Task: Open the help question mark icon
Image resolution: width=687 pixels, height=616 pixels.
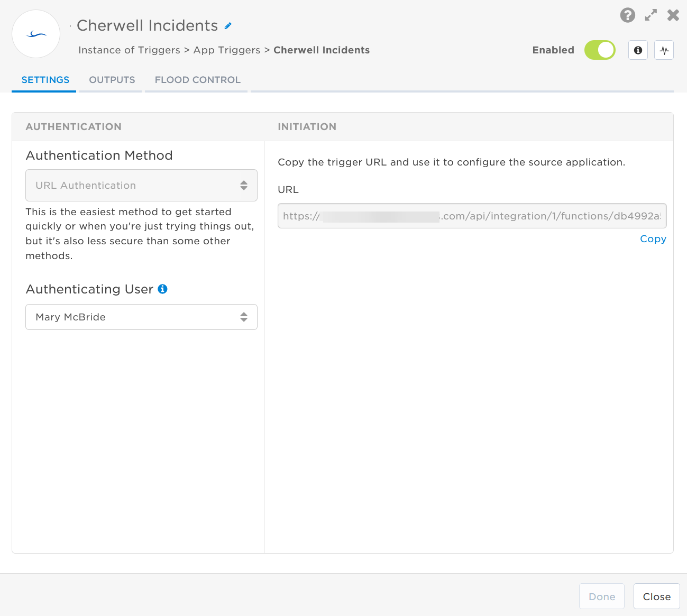Action: click(627, 15)
